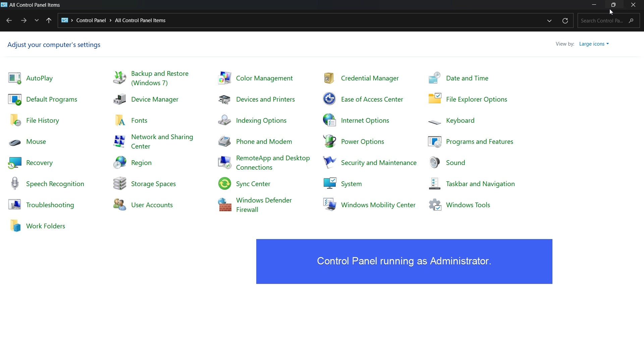Select All Control Panel Items breadcrumb
The height and width of the screenshot is (342, 644).
tap(141, 21)
